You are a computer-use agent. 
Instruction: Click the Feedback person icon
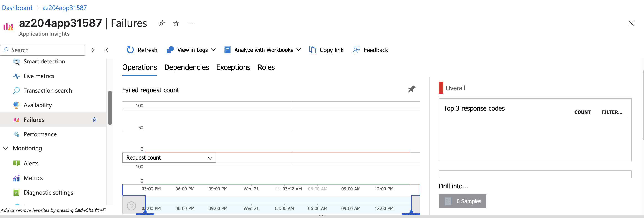pos(356,50)
